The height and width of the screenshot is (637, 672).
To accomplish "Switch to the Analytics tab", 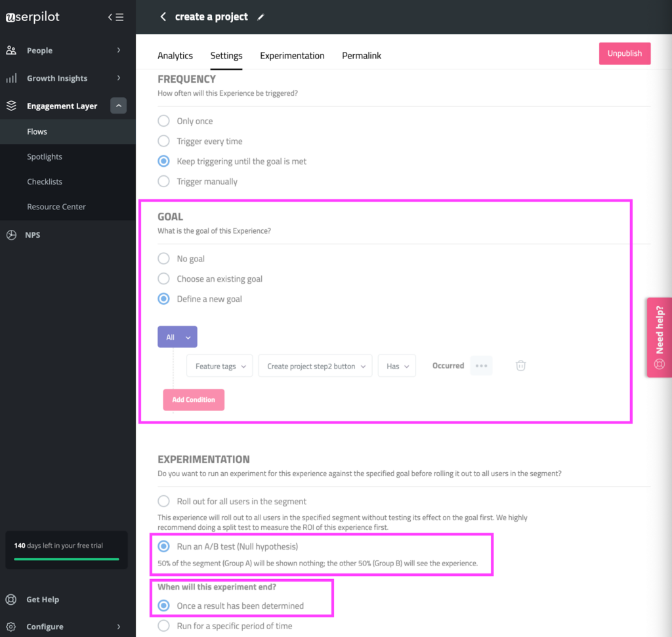I will 175,56.
